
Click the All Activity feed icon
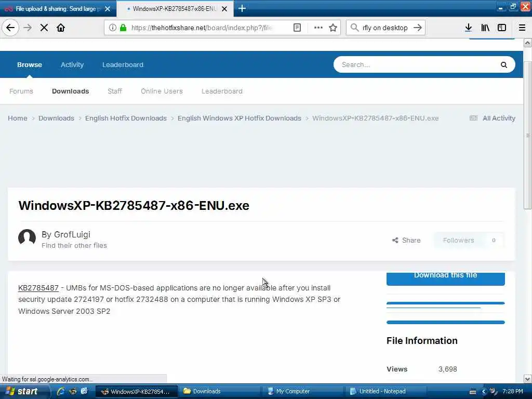coord(473,118)
